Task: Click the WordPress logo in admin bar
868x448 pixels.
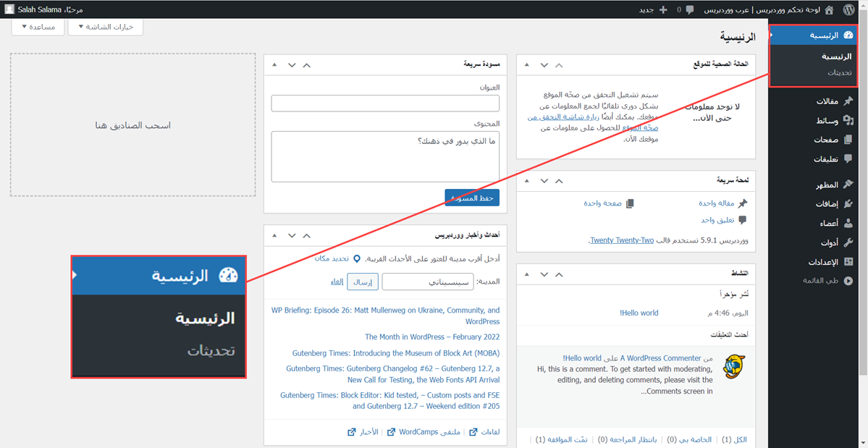Action: pyautogui.click(x=848, y=9)
